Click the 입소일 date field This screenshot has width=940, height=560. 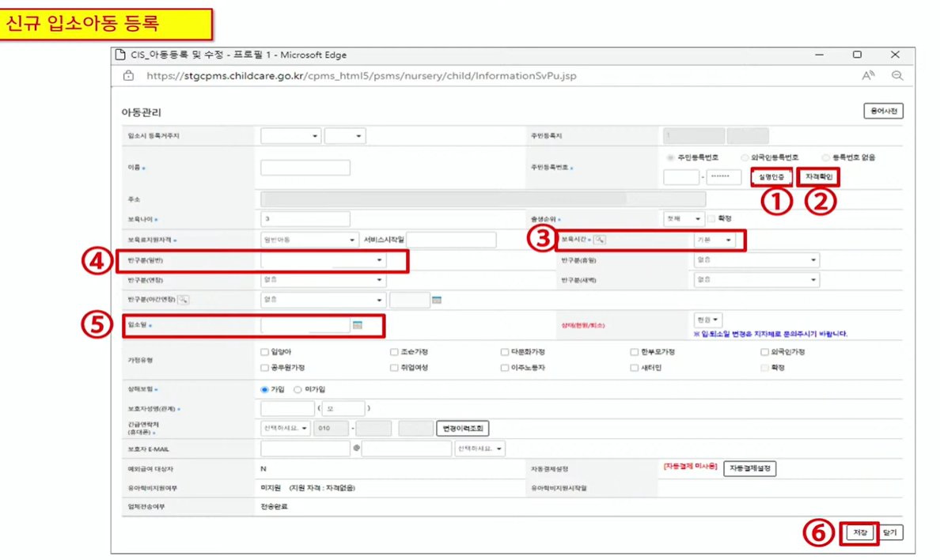coord(305,325)
